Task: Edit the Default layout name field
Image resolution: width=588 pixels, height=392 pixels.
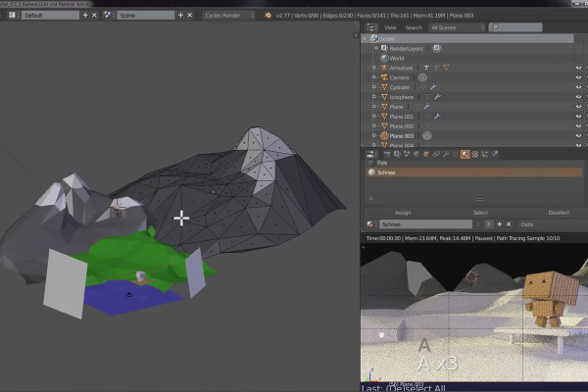Action: pos(50,15)
